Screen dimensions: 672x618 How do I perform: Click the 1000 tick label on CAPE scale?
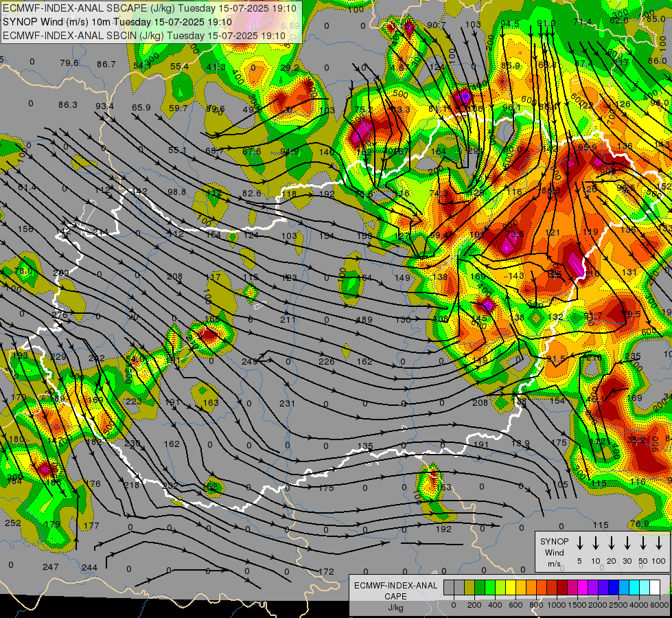coord(557,605)
